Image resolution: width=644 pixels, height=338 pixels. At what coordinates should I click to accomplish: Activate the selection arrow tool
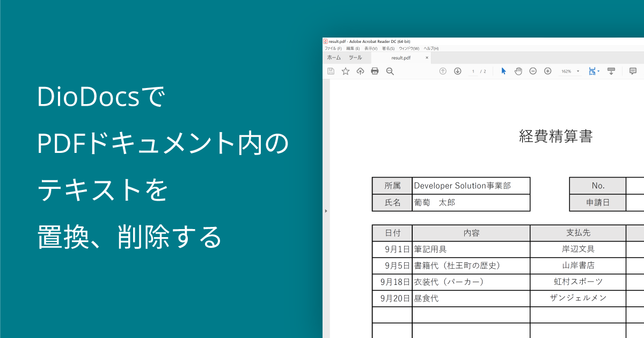pyautogui.click(x=503, y=71)
